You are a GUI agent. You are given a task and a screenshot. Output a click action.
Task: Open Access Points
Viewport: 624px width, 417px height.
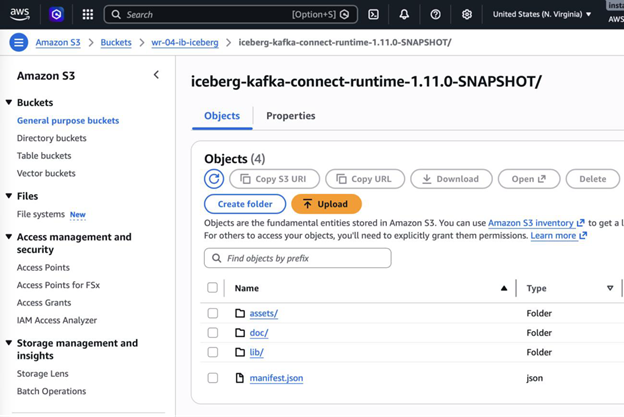(x=43, y=267)
